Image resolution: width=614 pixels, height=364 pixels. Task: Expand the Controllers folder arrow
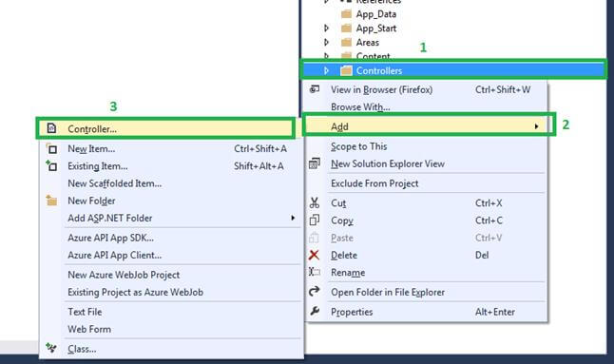click(326, 70)
